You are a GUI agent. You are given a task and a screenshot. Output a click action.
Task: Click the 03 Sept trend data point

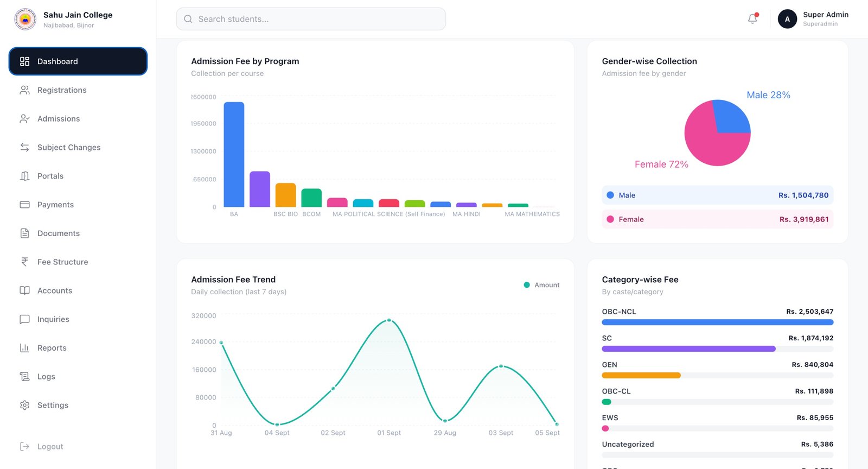click(x=501, y=366)
